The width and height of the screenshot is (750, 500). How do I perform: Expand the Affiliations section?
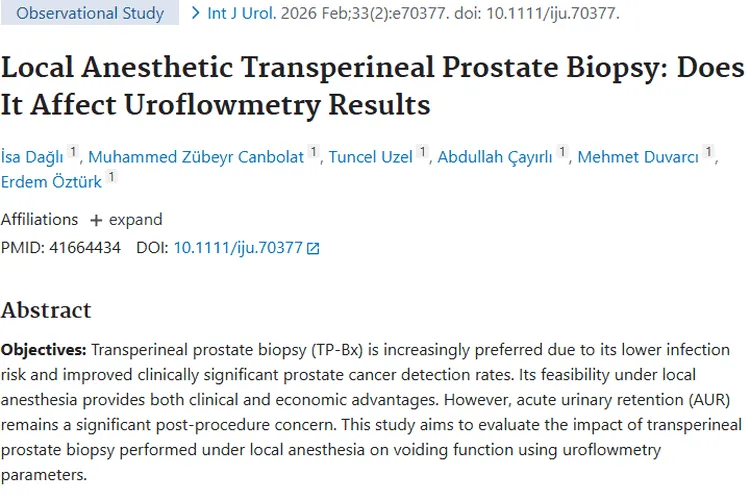(125, 220)
